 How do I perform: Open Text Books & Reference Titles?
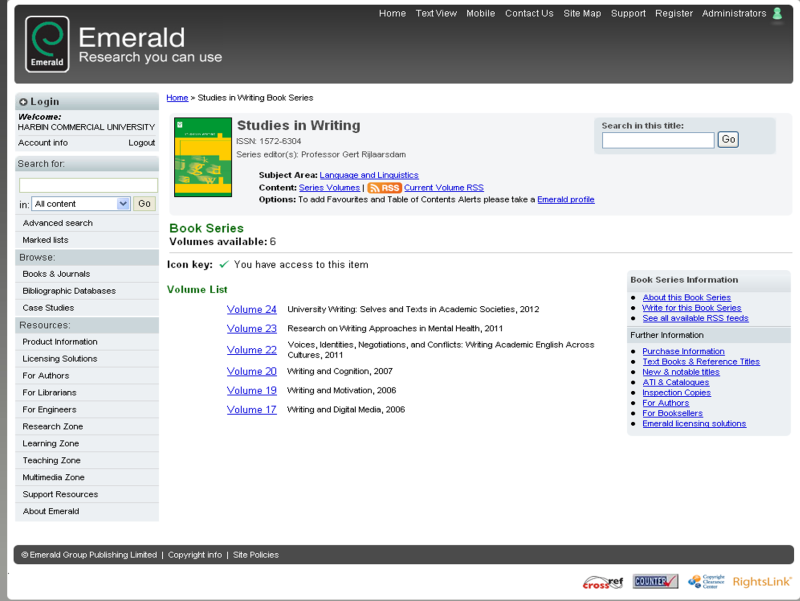coord(701,361)
